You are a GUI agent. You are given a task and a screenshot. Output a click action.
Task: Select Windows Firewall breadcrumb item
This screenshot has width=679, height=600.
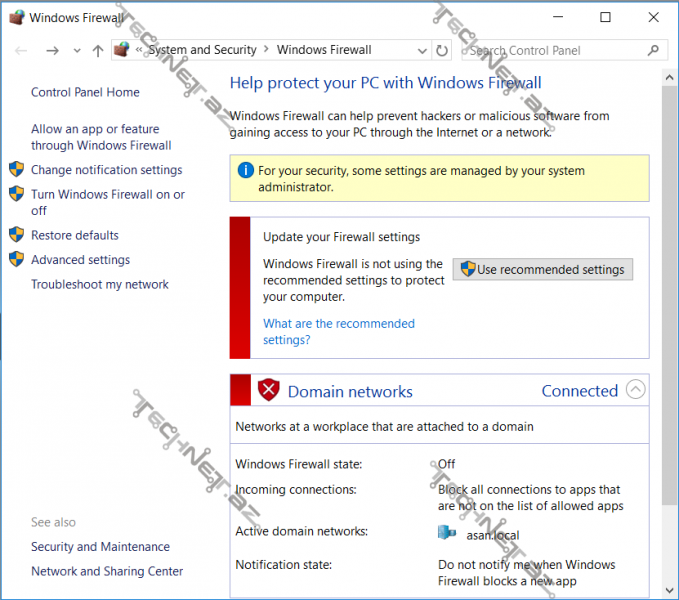pyautogui.click(x=324, y=50)
